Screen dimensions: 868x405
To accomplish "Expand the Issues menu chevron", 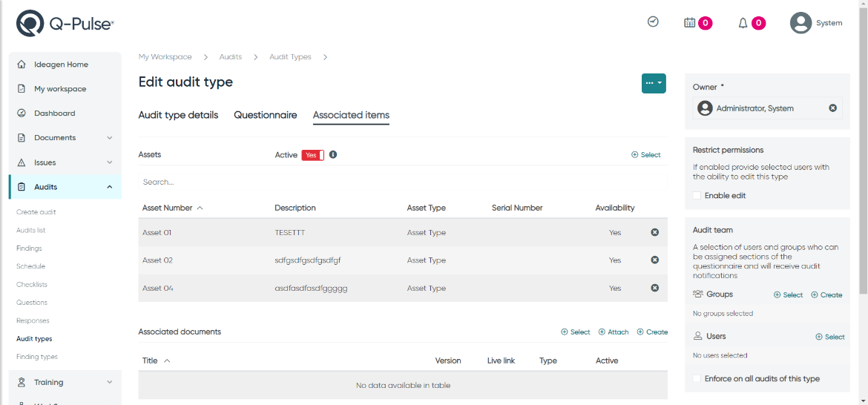I will point(110,162).
